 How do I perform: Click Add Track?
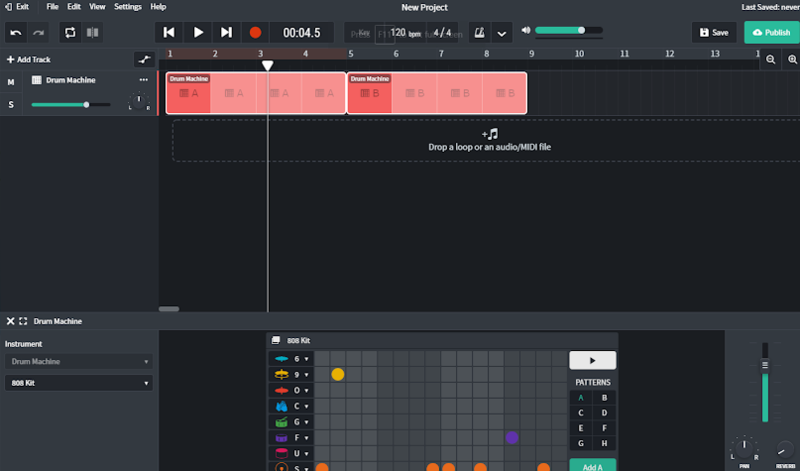click(28, 59)
